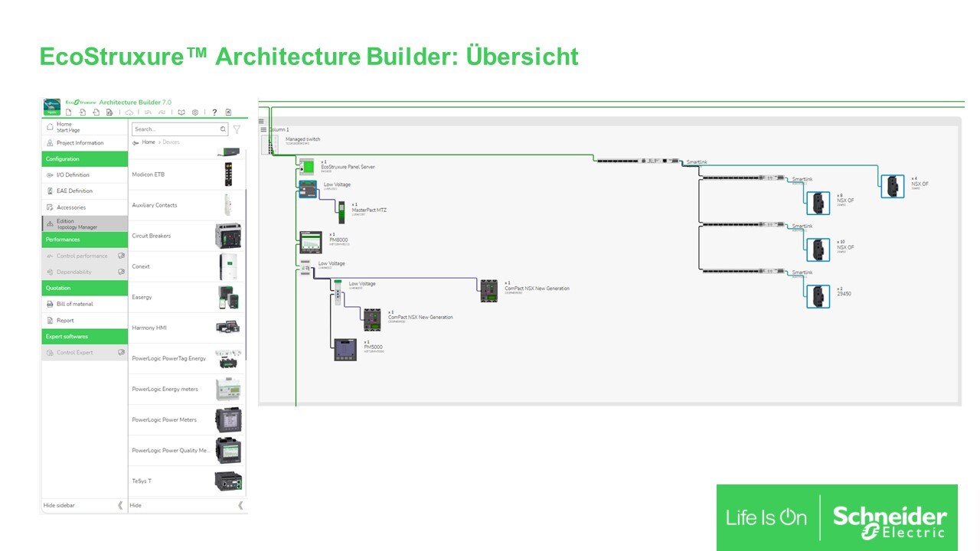Image resolution: width=980 pixels, height=551 pixels.
Task: Open settings gear in toolbar
Action: tap(195, 112)
